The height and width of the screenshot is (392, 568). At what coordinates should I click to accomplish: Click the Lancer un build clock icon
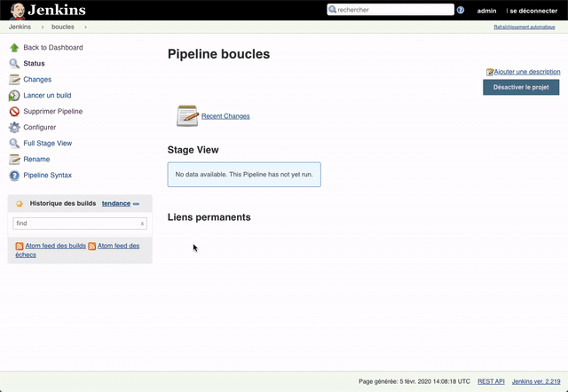pyautogui.click(x=14, y=96)
